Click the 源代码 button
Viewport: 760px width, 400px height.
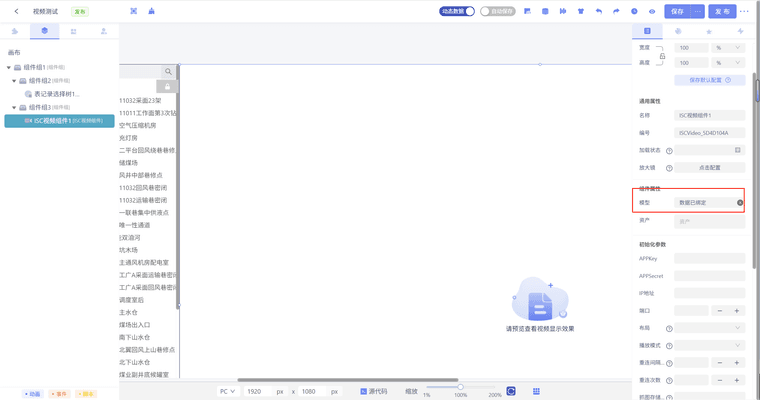coord(374,391)
